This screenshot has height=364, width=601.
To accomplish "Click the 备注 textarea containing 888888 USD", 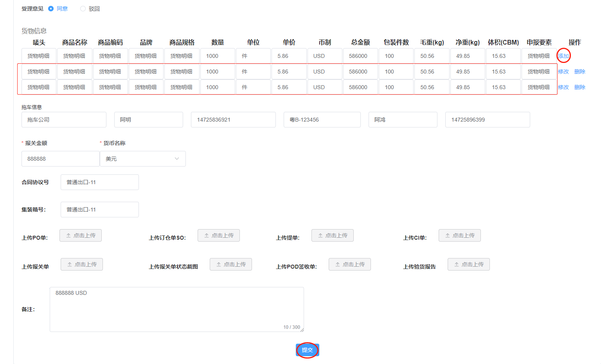I will [x=177, y=309].
